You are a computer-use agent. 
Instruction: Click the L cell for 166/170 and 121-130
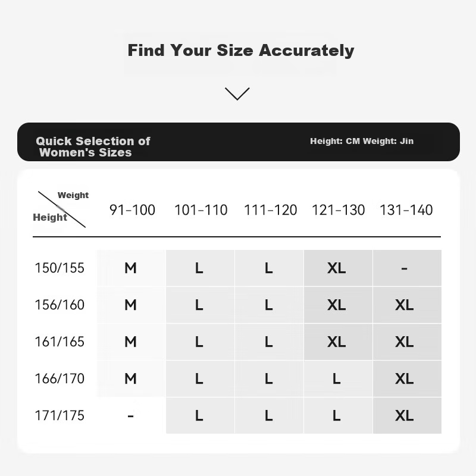pos(338,378)
